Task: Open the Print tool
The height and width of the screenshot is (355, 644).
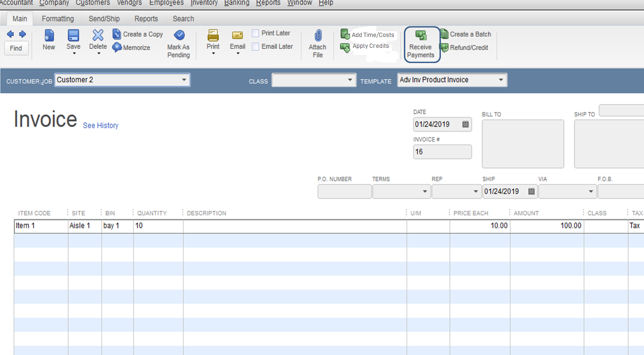Action: [213, 40]
